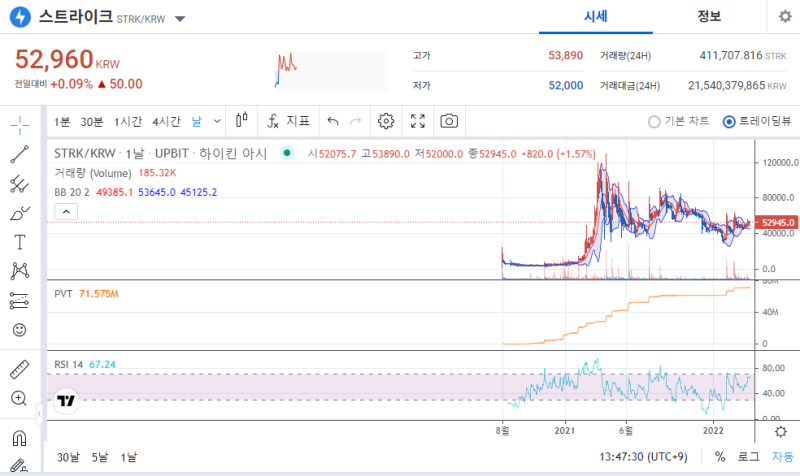The image size is (800, 476).
Task: Select 기본 차트 radio option
Action: (x=679, y=121)
